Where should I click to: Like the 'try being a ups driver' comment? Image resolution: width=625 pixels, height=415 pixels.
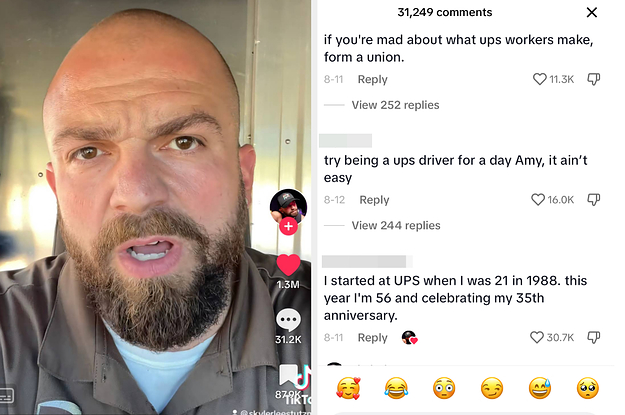[x=538, y=199]
